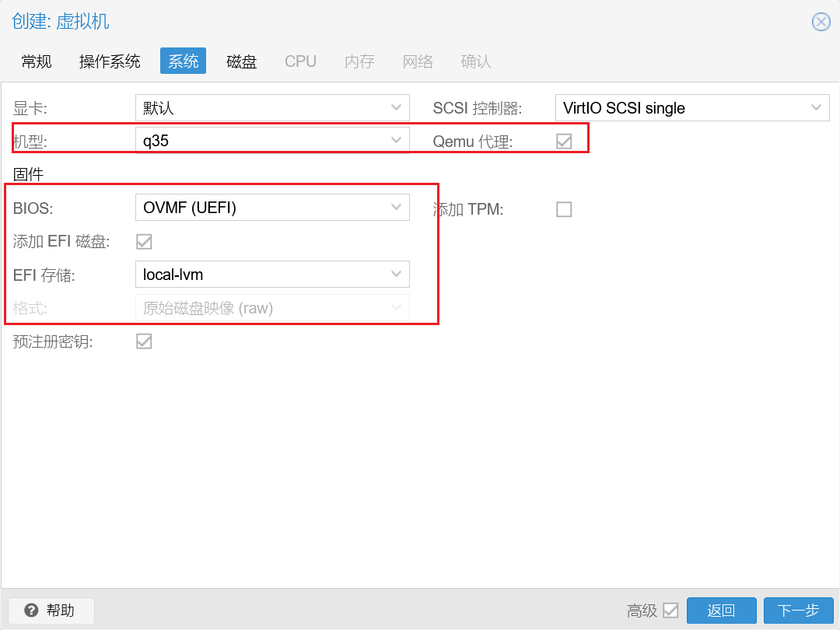Click the 显卡 field showing 默认
This screenshot has width=840, height=630.
[272, 107]
